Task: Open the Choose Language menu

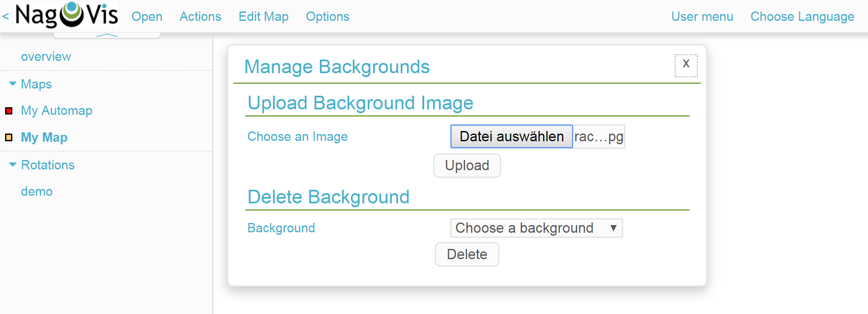Action: click(802, 17)
